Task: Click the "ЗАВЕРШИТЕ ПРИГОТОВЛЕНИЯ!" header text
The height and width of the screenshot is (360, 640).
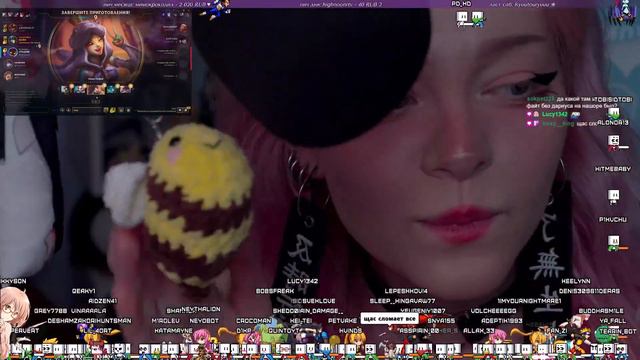Action: [96, 13]
